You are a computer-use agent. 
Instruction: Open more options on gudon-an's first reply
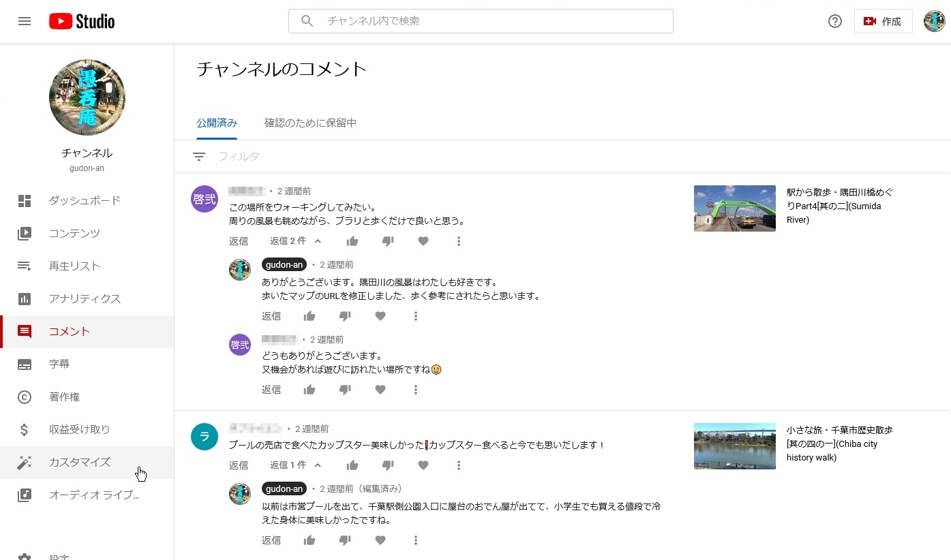(416, 316)
